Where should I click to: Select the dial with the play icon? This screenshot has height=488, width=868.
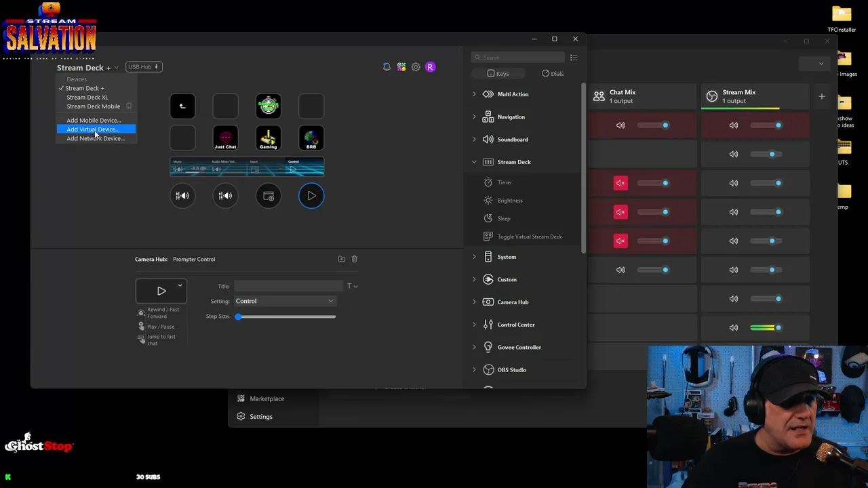point(311,196)
